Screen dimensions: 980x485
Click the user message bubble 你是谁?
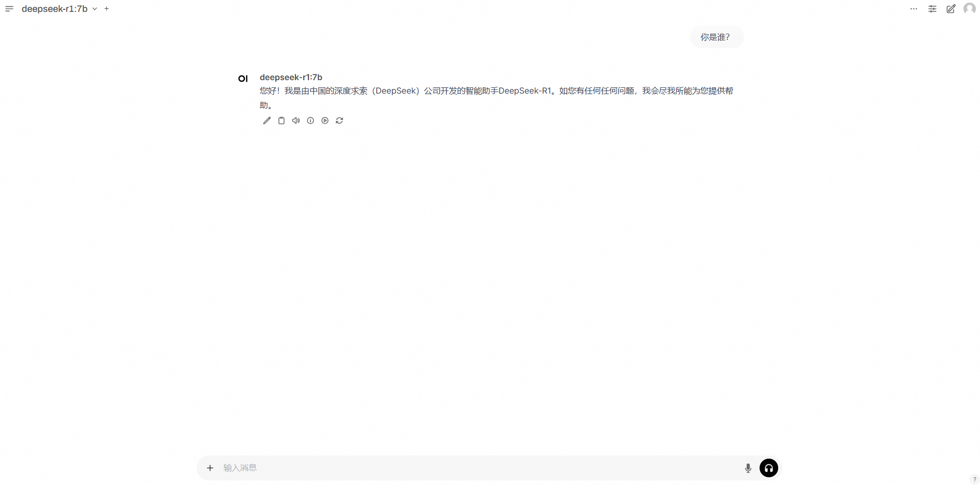pyautogui.click(x=716, y=37)
